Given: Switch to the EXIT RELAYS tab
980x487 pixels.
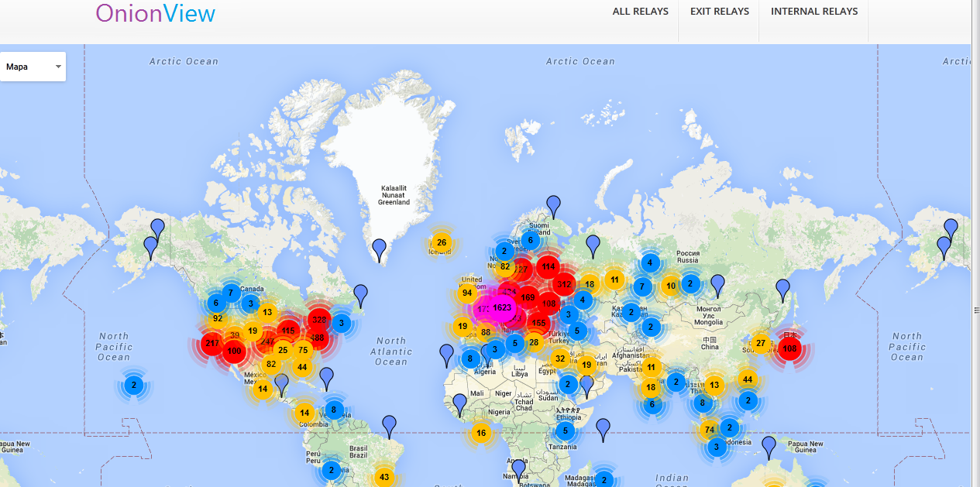Looking at the screenshot, I should click(718, 11).
